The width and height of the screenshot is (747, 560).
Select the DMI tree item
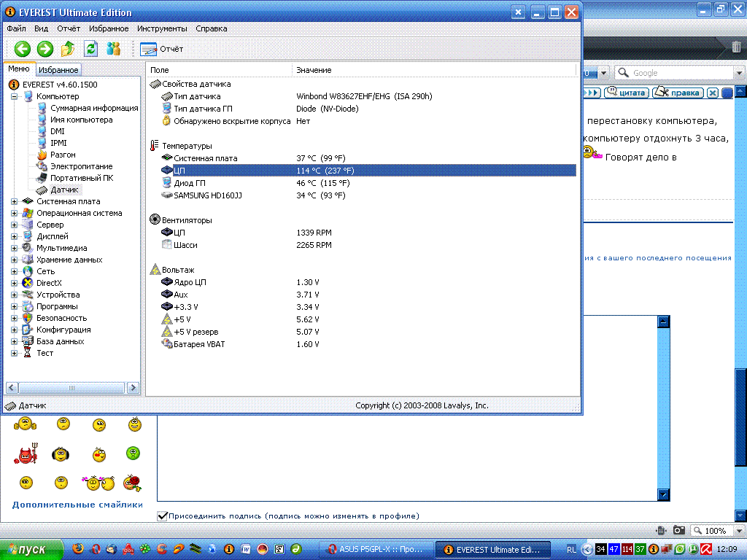tap(57, 131)
